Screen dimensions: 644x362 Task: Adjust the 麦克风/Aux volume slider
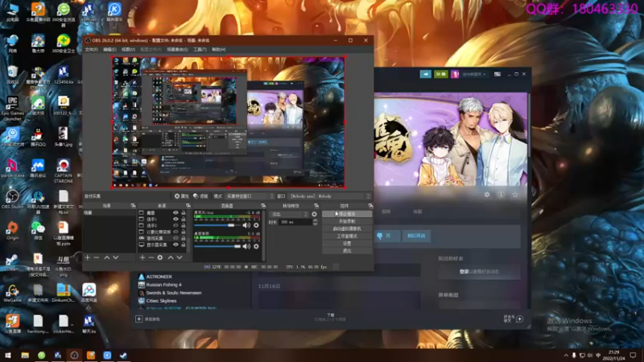(x=217, y=225)
